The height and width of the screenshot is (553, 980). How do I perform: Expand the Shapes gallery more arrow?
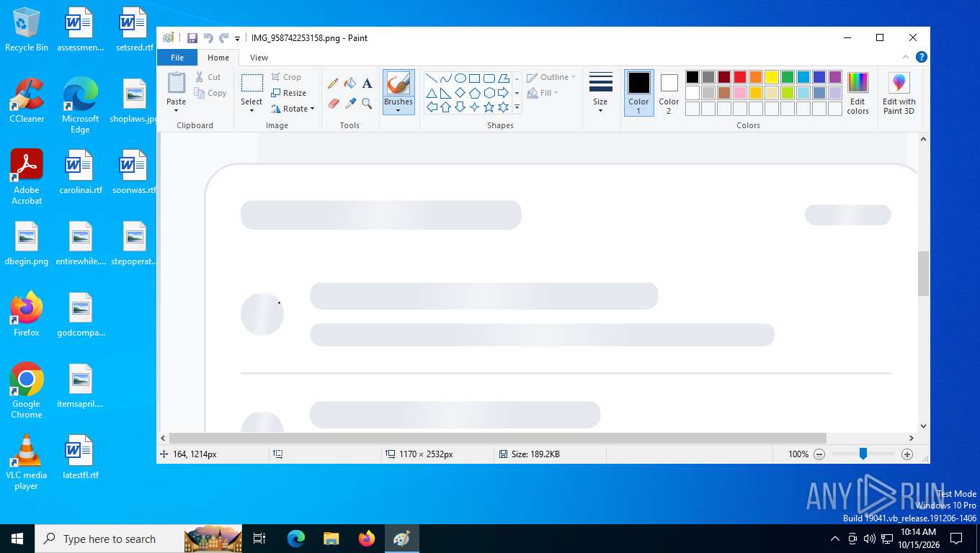click(x=517, y=107)
